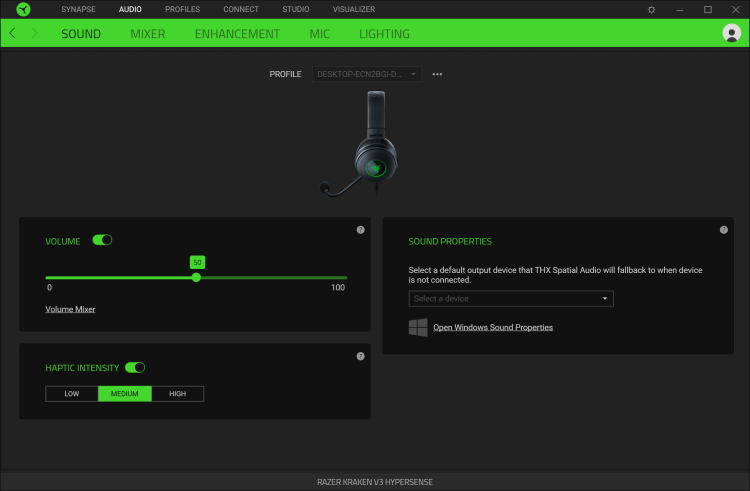This screenshot has height=491, width=750.
Task: Open the Audio top menu
Action: [130, 9]
